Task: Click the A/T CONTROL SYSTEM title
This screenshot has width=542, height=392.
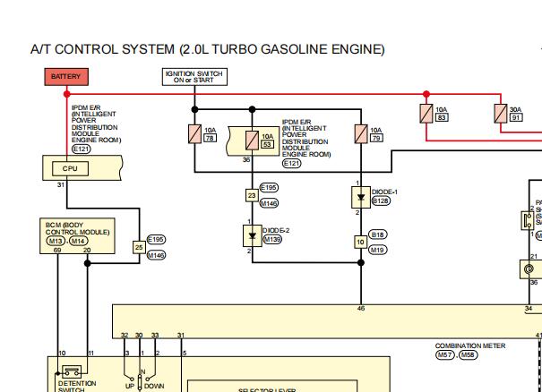Action: pyautogui.click(x=208, y=49)
